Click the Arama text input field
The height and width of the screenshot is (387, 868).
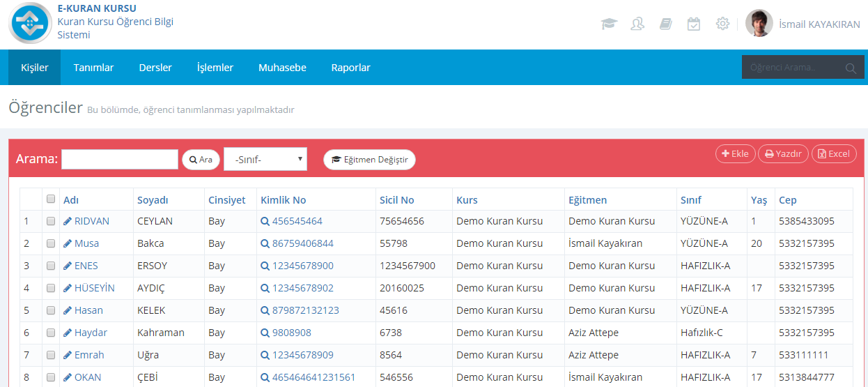[x=120, y=160]
